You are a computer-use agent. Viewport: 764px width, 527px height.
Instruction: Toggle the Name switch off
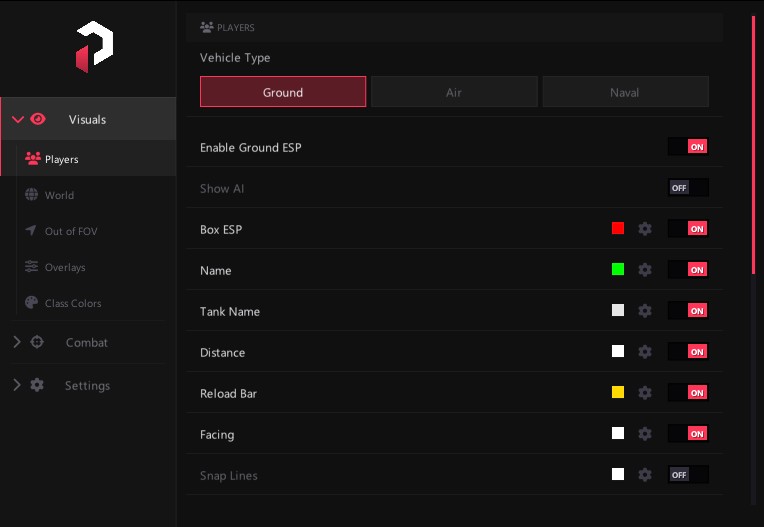tap(688, 269)
